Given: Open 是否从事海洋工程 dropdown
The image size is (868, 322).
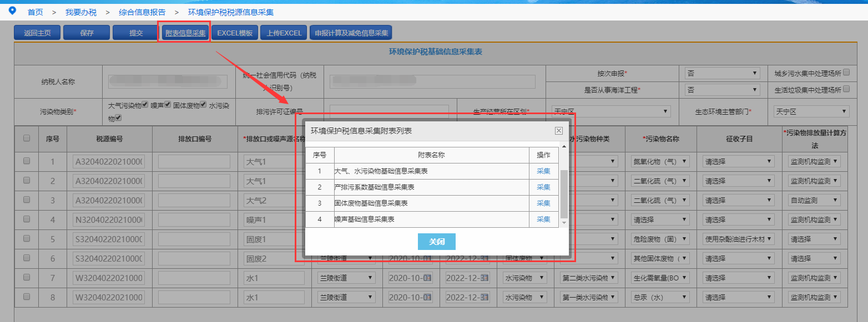Looking at the screenshot, I should (722, 89).
